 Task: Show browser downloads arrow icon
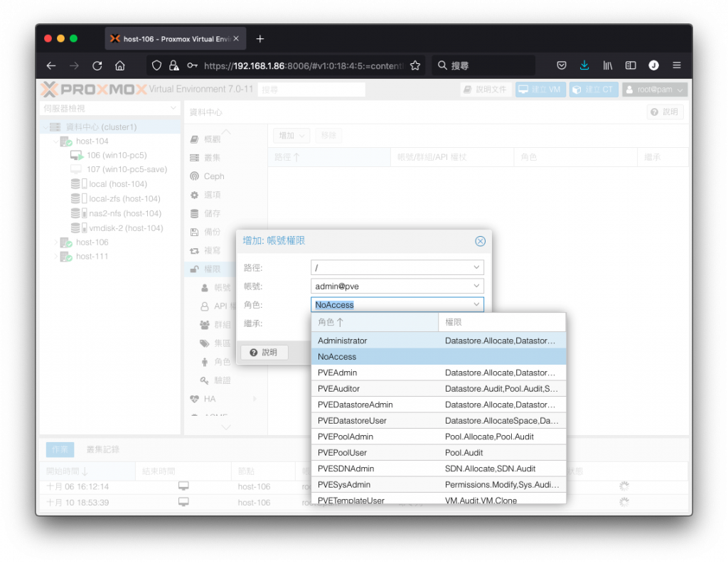pyautogui.click(x=584, y=65)
